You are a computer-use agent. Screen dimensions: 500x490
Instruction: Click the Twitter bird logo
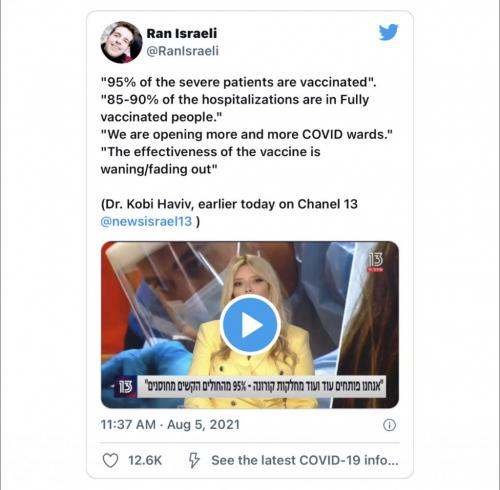tap(389, 32)
